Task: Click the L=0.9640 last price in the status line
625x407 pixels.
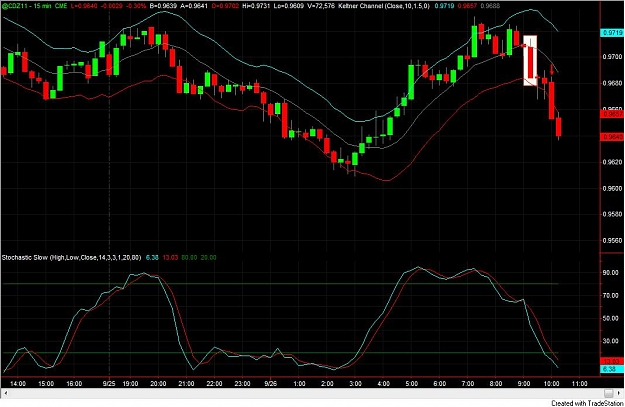Action: tap(84, 6)
